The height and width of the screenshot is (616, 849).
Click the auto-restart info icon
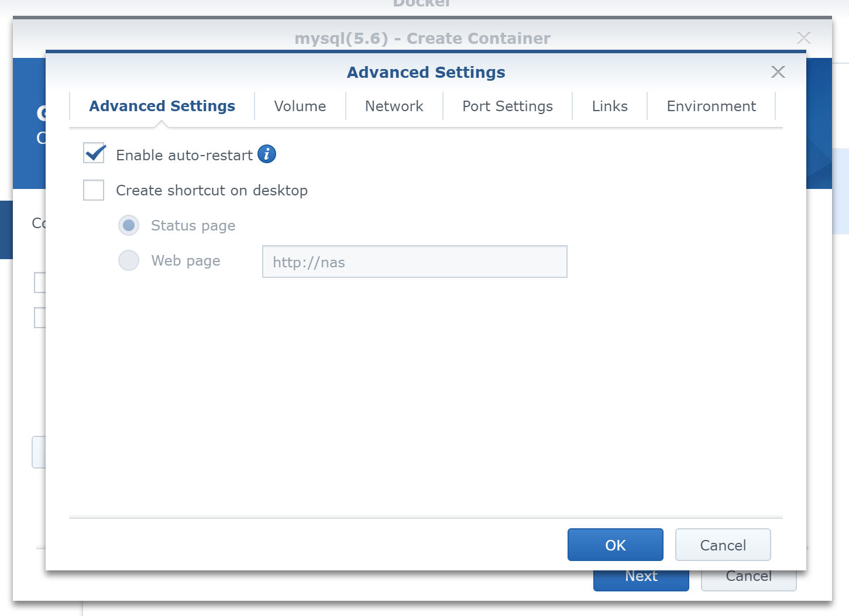267,154
